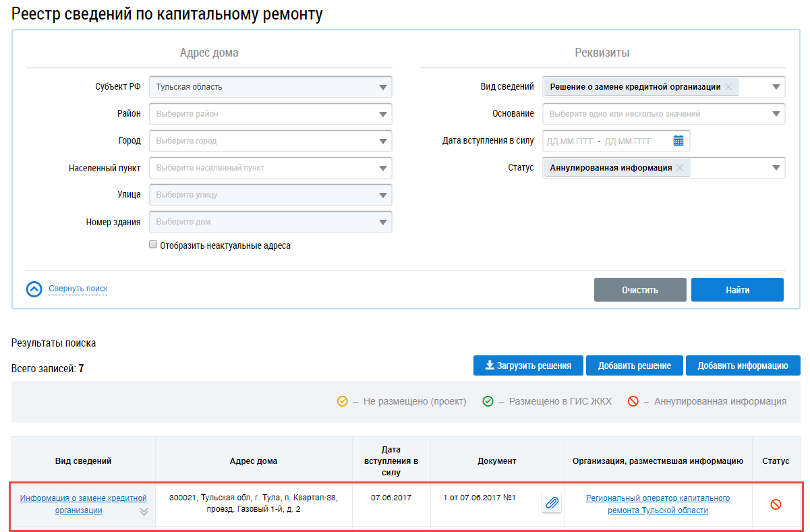Viewport: 810px width, 532px height.
Task: Remove the 'Аннулированная информация' status tag
Action: tap(680, 168)
